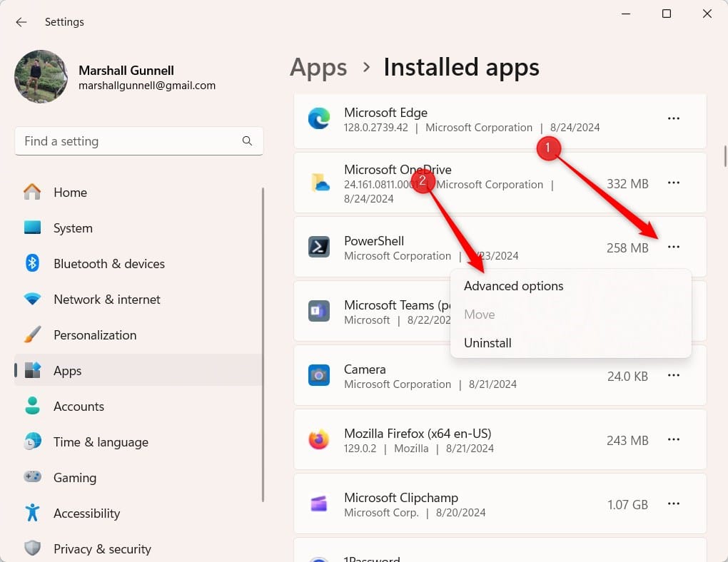Image resolution: width=728 pixels, height=562 pixels.
Task: Open Privacy & security settings
Action: click(x=102, y=549)
